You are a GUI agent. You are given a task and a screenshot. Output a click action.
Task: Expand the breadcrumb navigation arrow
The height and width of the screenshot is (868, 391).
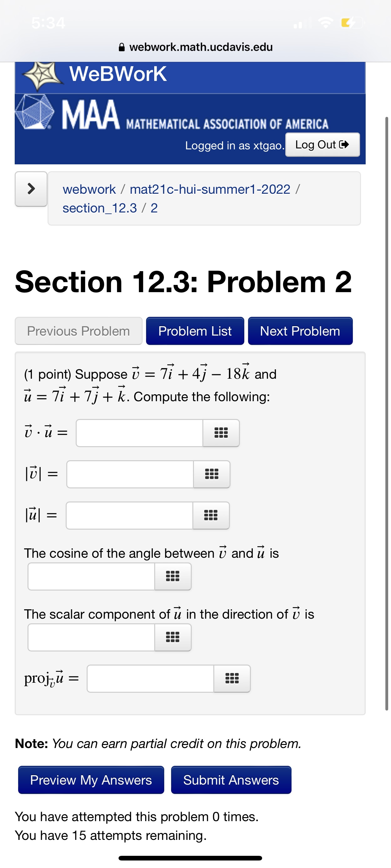point(30,190)
